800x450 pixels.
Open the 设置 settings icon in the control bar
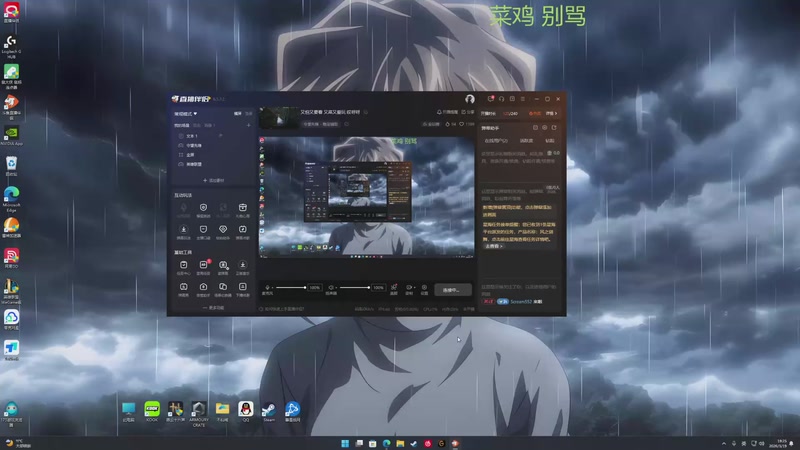click(x=424, y=289)
